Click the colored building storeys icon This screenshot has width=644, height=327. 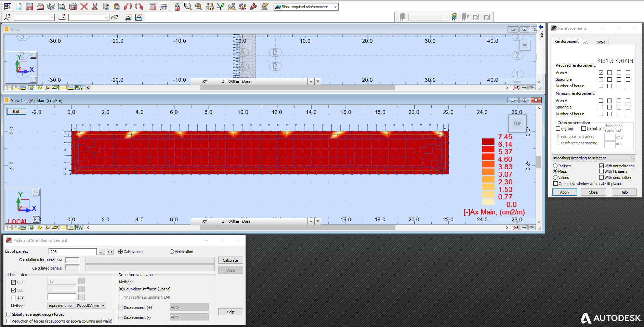454,17
